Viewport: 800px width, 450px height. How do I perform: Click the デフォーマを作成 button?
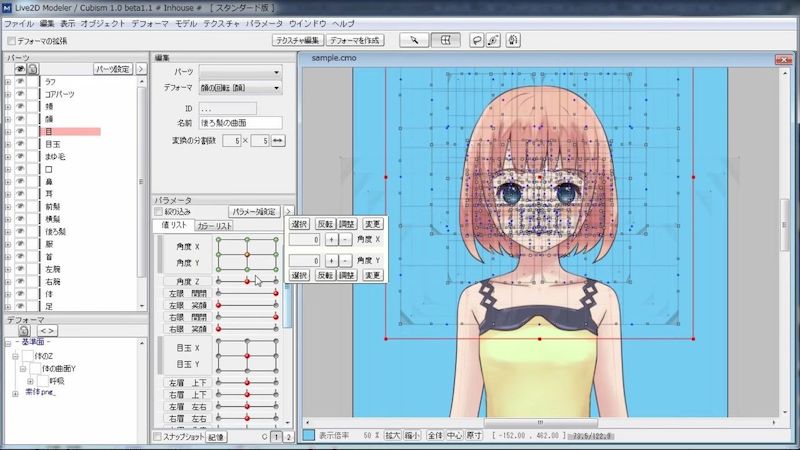(x=355, y=40)
